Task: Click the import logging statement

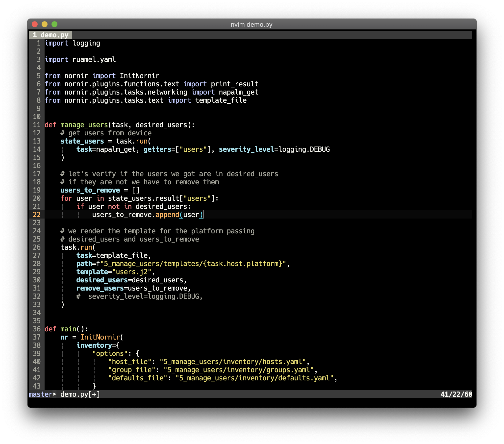Action: tap(72, 43)
